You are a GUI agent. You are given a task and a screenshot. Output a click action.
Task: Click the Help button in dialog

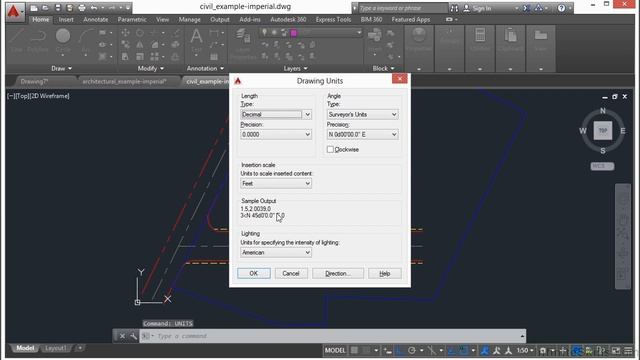tap(384, 273)
